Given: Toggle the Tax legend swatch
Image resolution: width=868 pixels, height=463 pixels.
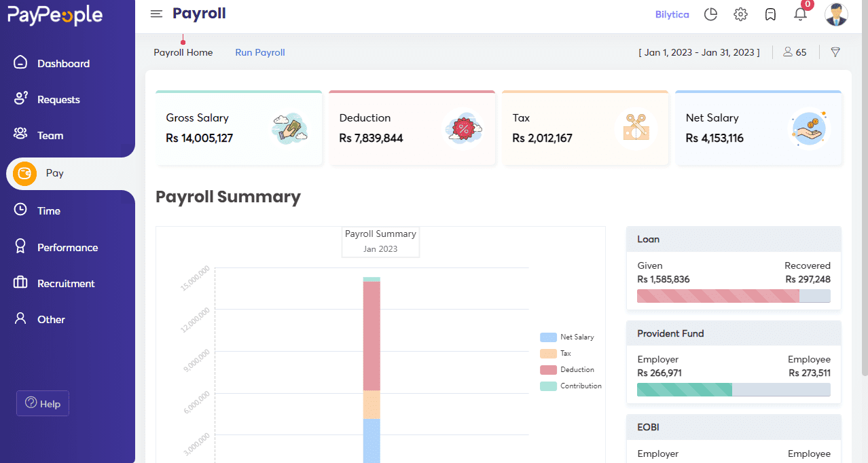Looking at the screenshot, I should pos(548,354).
